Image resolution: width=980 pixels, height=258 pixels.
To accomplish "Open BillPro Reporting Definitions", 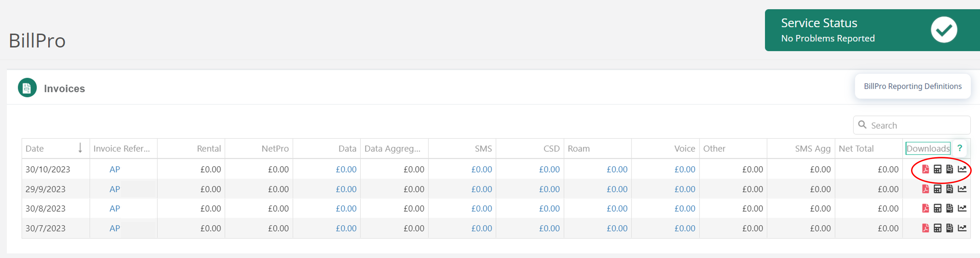I will point(912,87).
